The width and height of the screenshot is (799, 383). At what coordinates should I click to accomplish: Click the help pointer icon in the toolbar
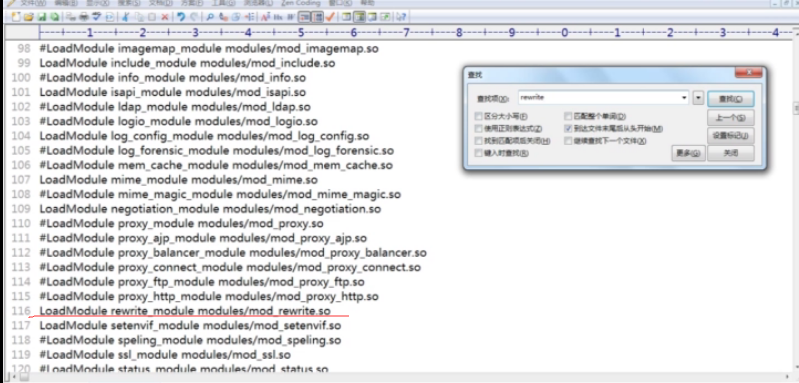tap(401, 17)
